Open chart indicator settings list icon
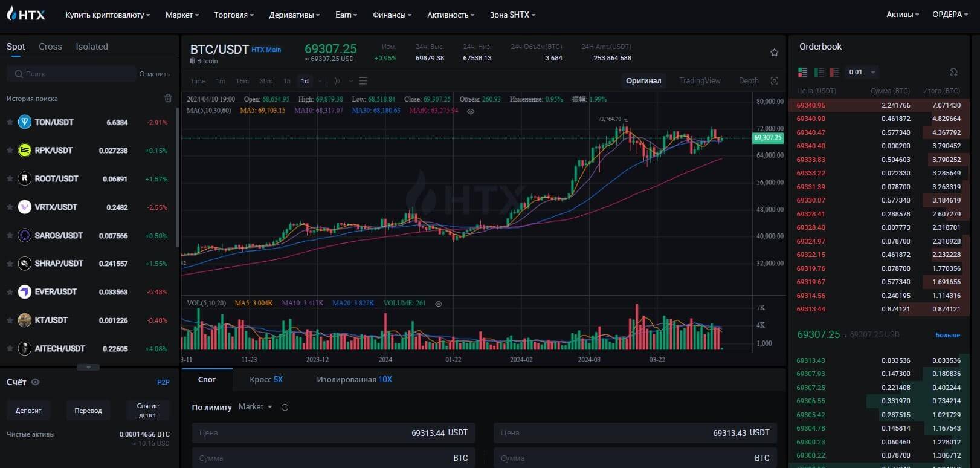 pos(363,81)
